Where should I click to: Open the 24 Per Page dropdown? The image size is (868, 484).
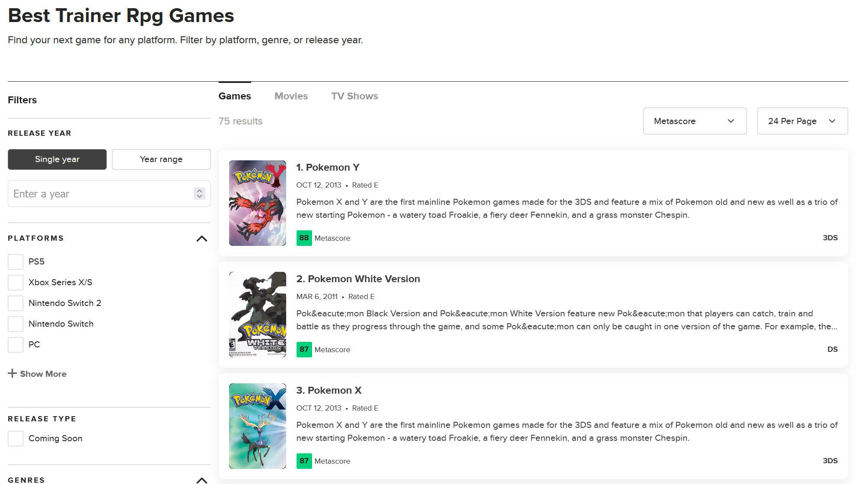point(802,121)
